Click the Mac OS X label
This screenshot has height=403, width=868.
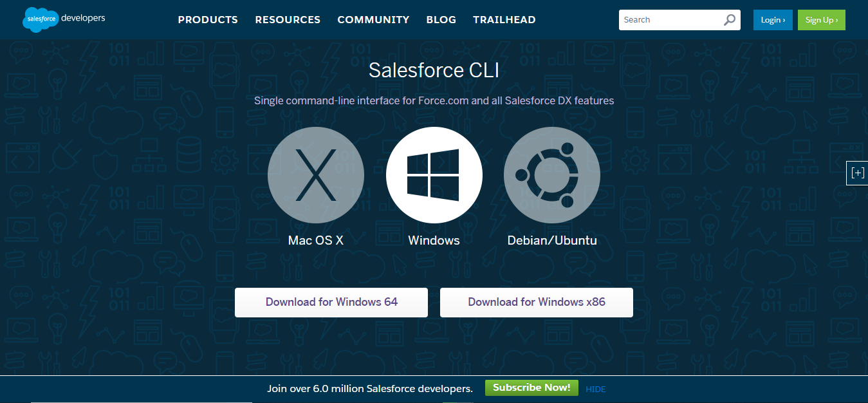pos(316,241)
